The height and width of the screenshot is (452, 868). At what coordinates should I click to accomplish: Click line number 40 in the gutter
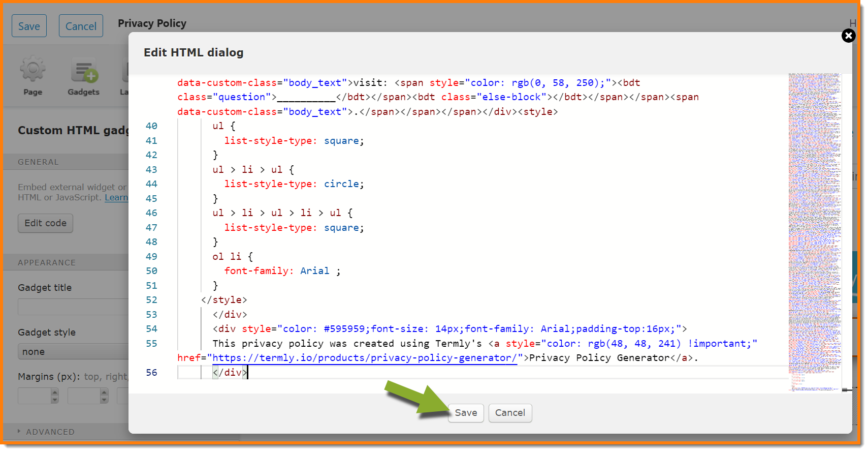[151, 126]
